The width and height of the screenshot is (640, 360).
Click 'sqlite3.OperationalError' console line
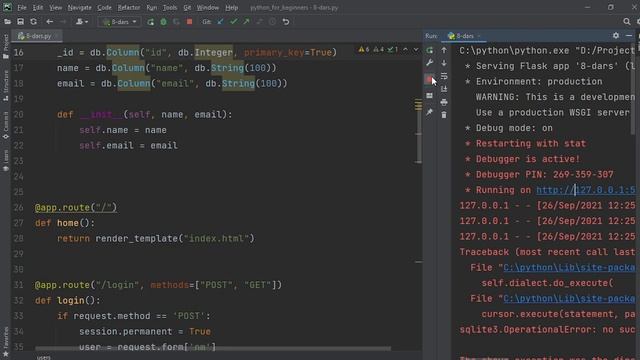click(525, 329)
